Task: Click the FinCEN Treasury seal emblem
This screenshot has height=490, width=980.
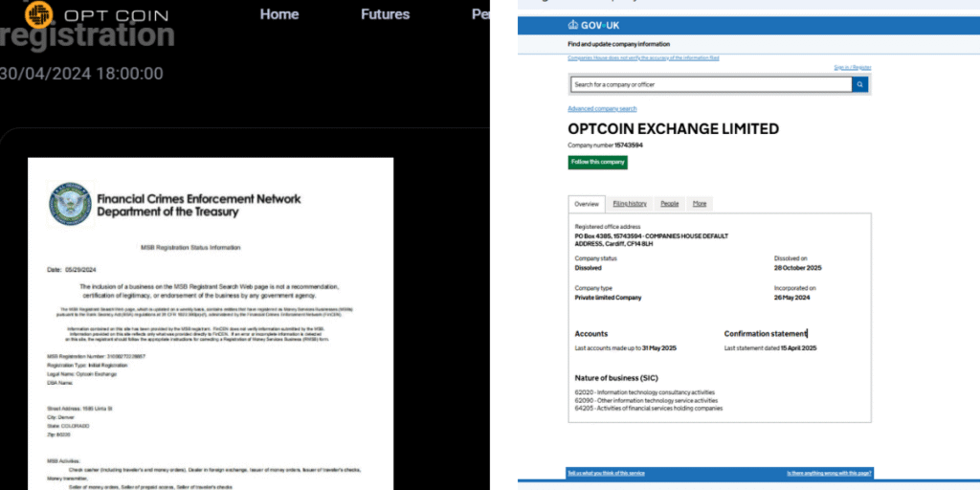Action: point(70,204)
